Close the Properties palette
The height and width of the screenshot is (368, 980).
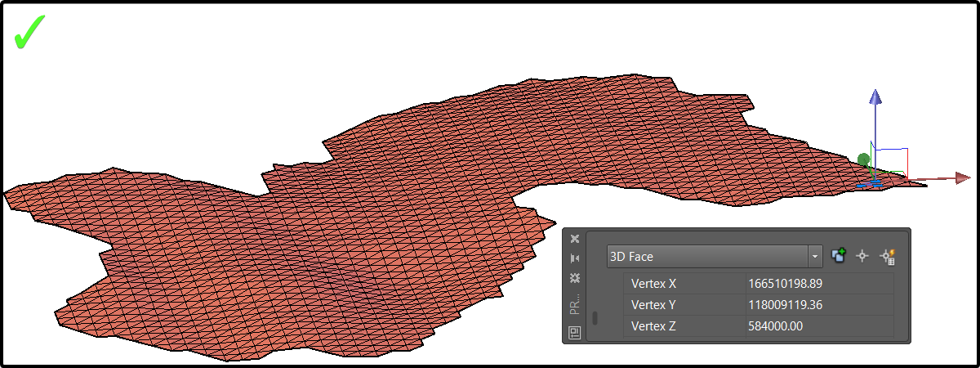click(x=575, y=239)
